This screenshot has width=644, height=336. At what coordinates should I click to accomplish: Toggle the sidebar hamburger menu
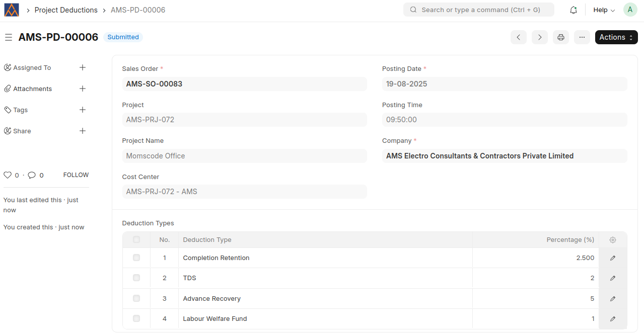coord(9,37)
